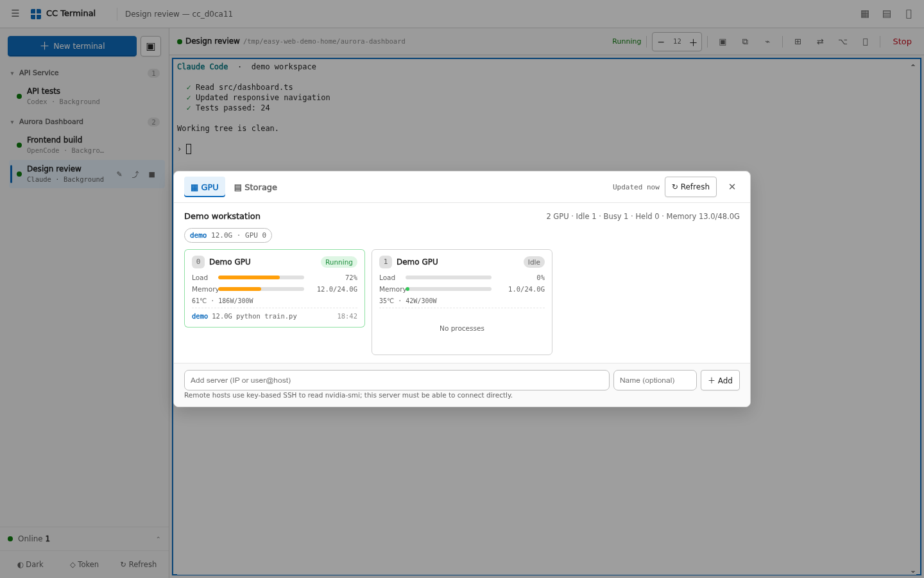Screen dimensions: 924x578
Task: Click the Demo workstation heading
Action: point(222,216)
